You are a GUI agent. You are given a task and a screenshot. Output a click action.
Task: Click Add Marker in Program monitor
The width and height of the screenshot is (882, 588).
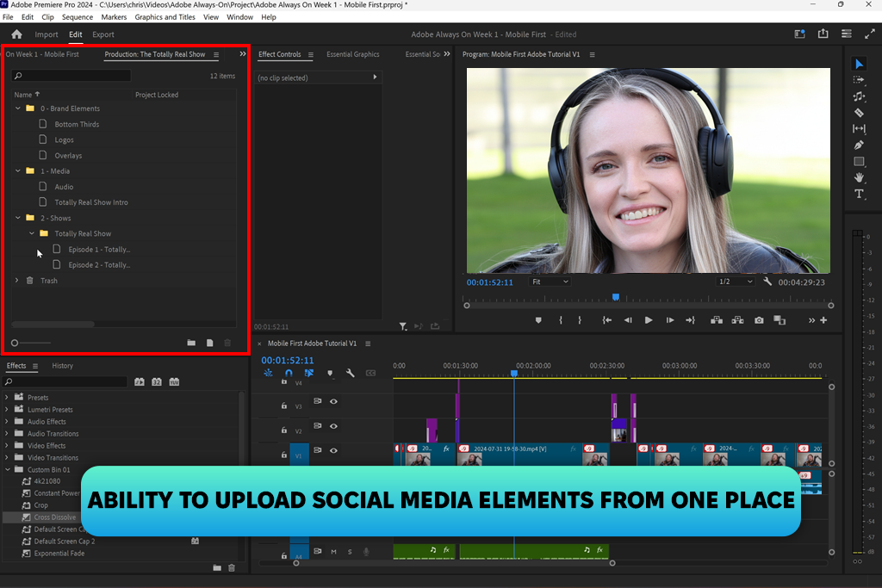(538, 320)
